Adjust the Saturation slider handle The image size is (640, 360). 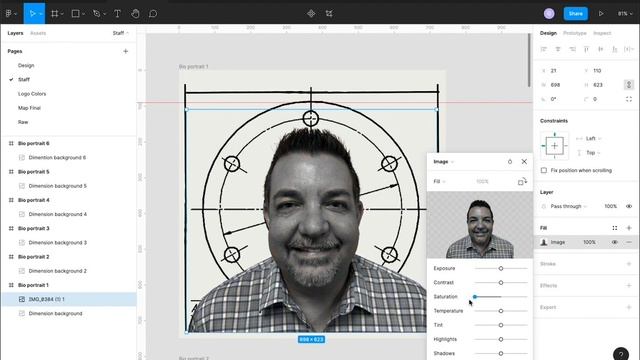tap(475, 297)
